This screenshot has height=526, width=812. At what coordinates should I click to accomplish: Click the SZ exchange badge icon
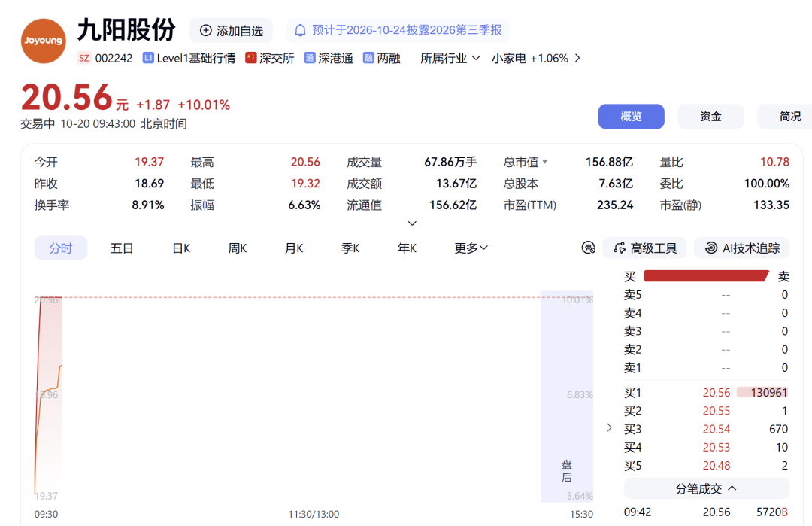pyautogui.click(x=84, y=58)
